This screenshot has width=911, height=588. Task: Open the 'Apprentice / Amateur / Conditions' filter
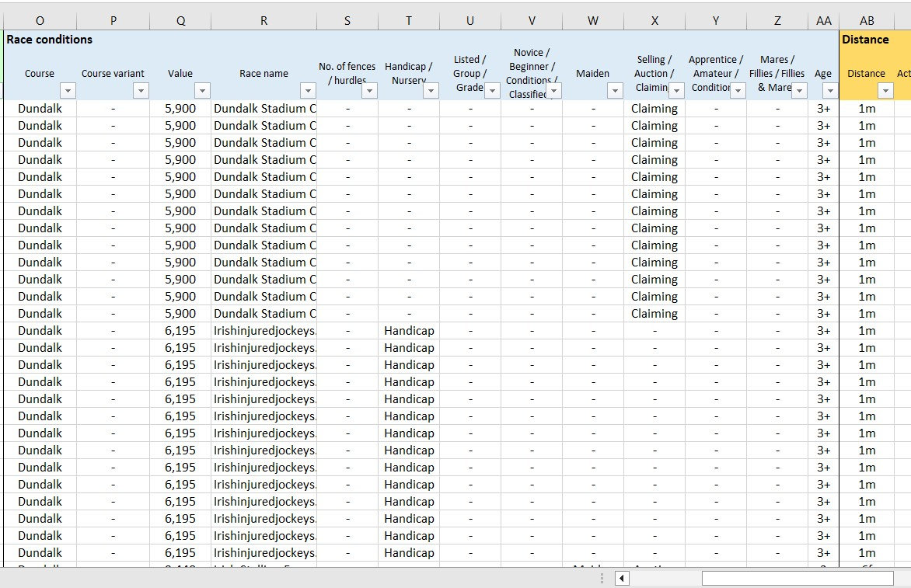738,90
